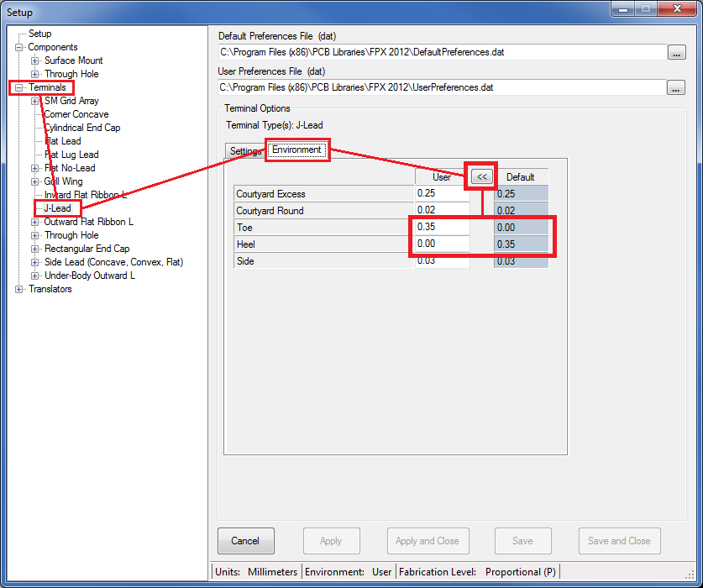Expand the Through Hole node under Terminals
This screenshot has width=703, height=588.
click(x=34, y=235)
